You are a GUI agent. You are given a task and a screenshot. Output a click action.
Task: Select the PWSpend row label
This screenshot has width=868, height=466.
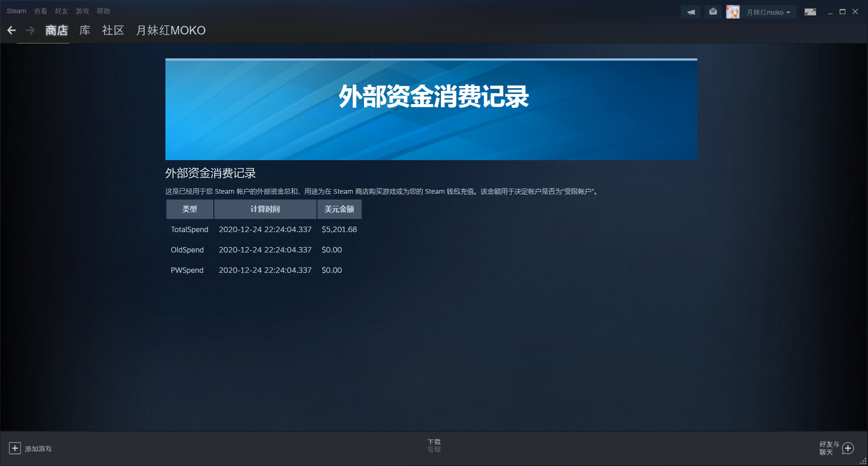tap(187, 270)
